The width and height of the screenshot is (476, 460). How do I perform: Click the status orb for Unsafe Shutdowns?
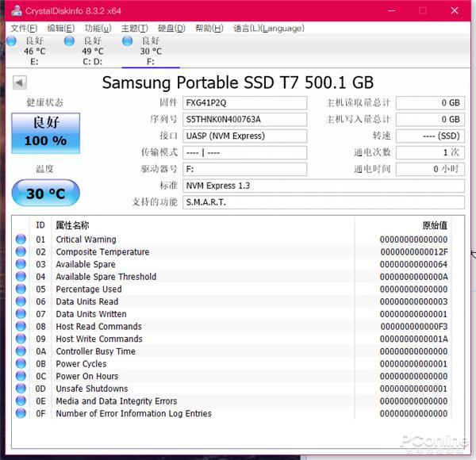pos(21,389)
